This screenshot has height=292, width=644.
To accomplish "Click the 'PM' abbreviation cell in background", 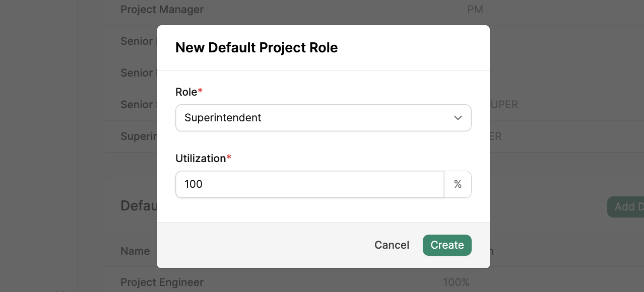I will [475, 10].
